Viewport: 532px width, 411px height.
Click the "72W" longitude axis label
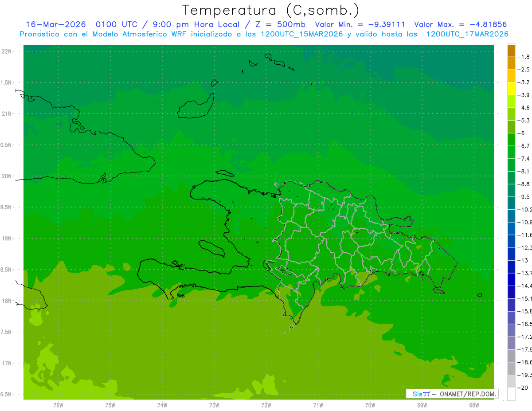click(x=266, y=405)
